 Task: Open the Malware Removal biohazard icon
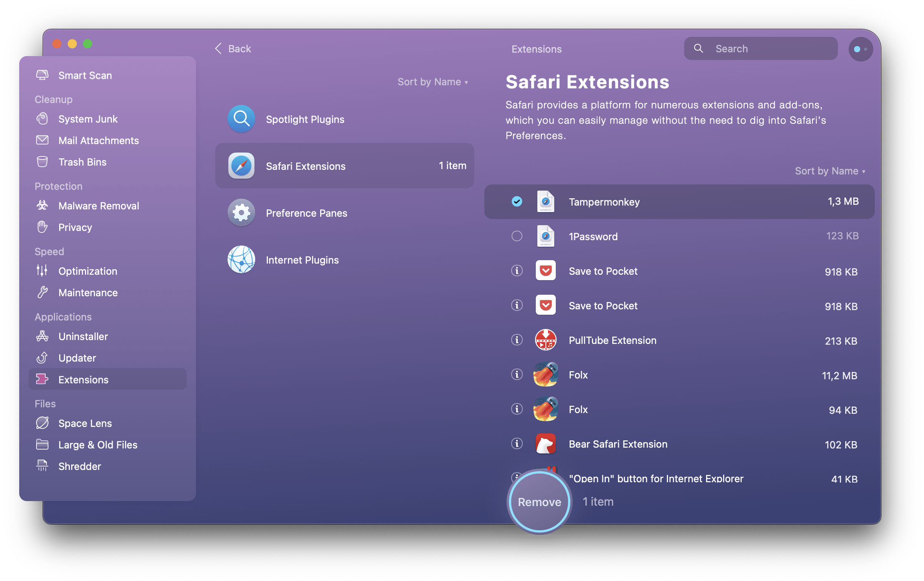coord(42,206)
